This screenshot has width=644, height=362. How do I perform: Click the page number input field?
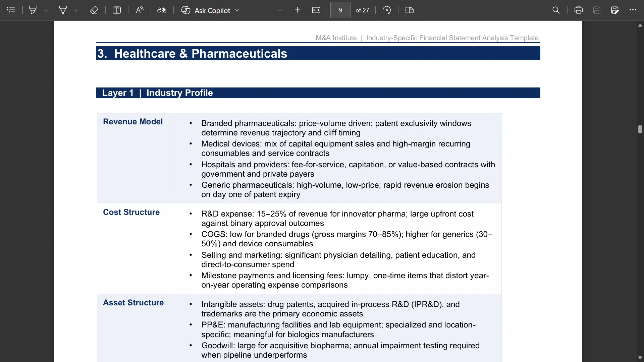pyautogui.click(x=340, y=10)
